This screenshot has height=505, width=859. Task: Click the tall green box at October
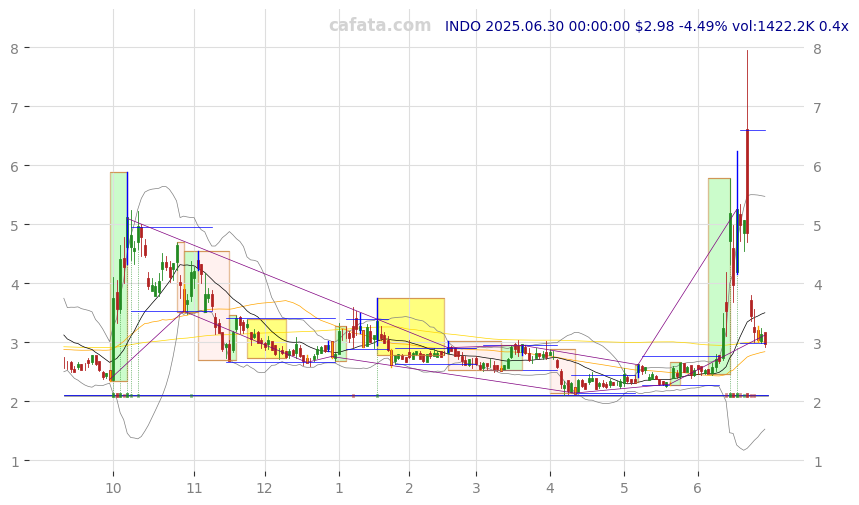[x=119, y=277]
